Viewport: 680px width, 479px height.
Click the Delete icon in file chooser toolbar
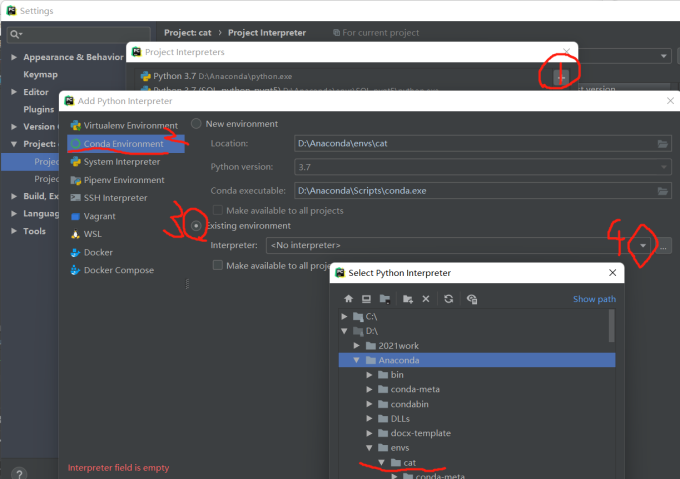click(x=425, y=299)
